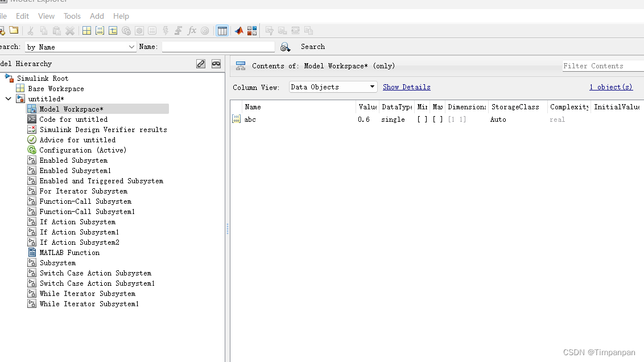Open the Add menu
This screenshot has width=644, height=362.
[97, 16]
